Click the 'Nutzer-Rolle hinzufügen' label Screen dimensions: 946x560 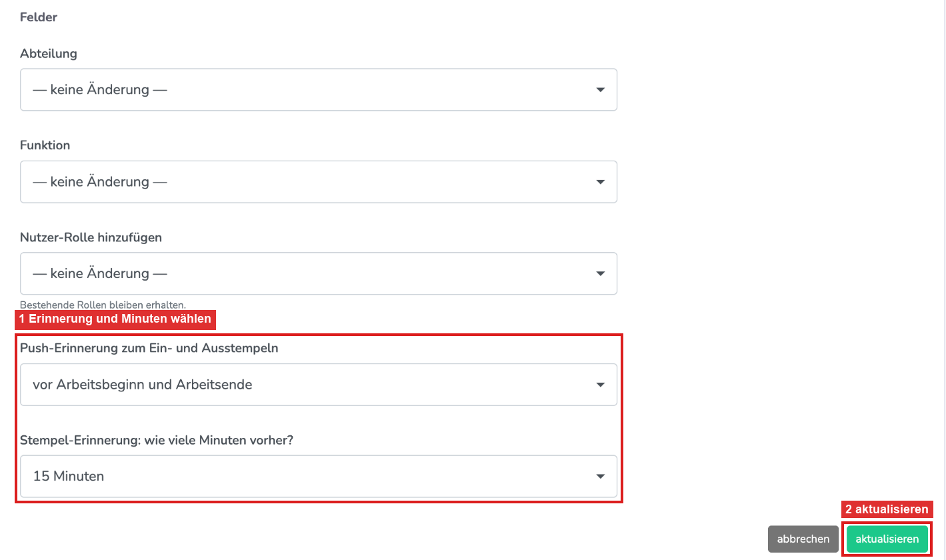coord(91,237)
